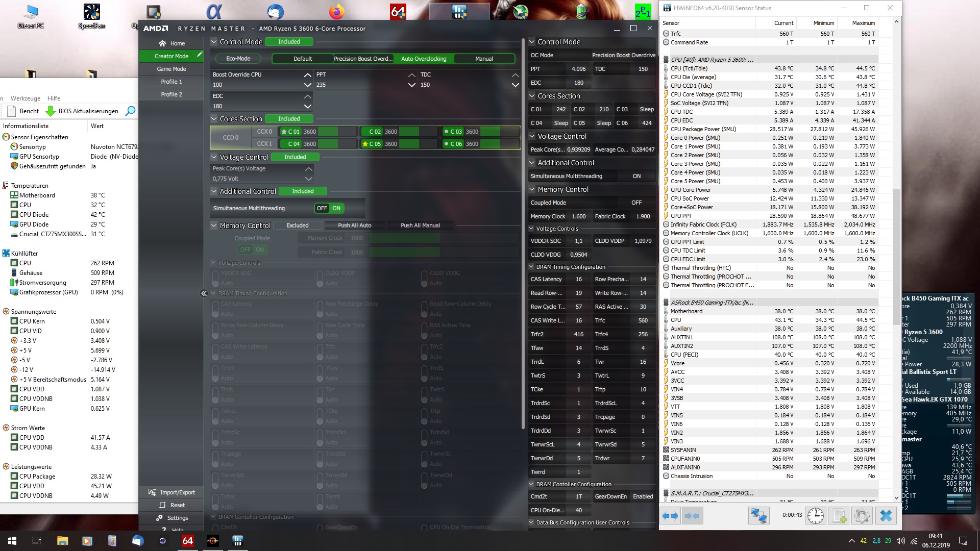Screen dimensions: 980x551
Task: Collapse DRAM Timing Configuration in right panel
Action: click(x=532, y=267)
